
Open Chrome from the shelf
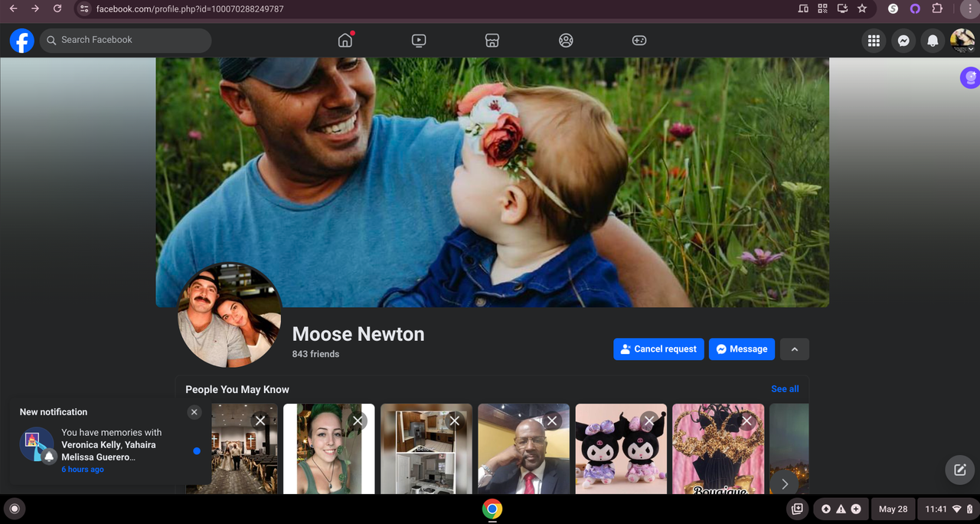click(492, 509)
